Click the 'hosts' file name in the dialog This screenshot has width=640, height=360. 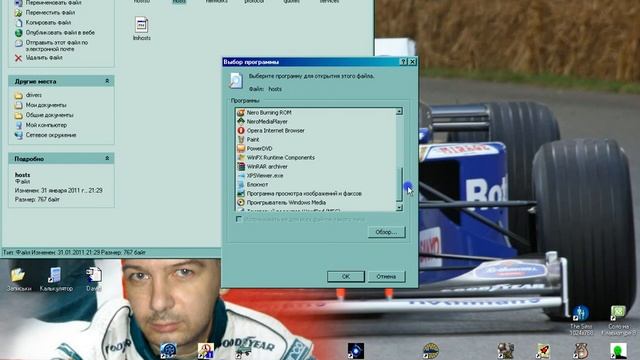point(275,89)
